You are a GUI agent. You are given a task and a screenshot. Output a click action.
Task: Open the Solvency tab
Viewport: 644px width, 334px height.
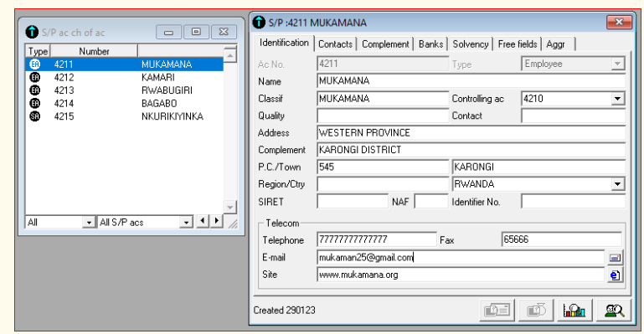click(471, 44)
